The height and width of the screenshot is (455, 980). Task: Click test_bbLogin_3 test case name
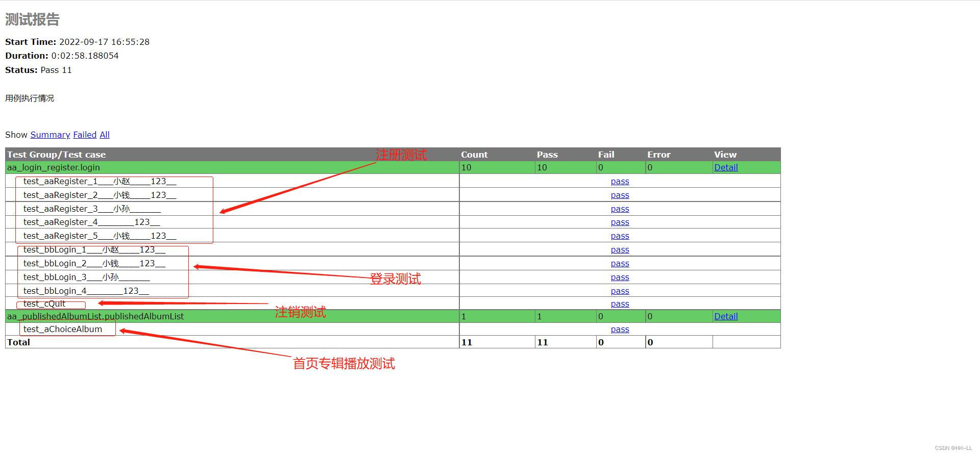tap(86, 277)
